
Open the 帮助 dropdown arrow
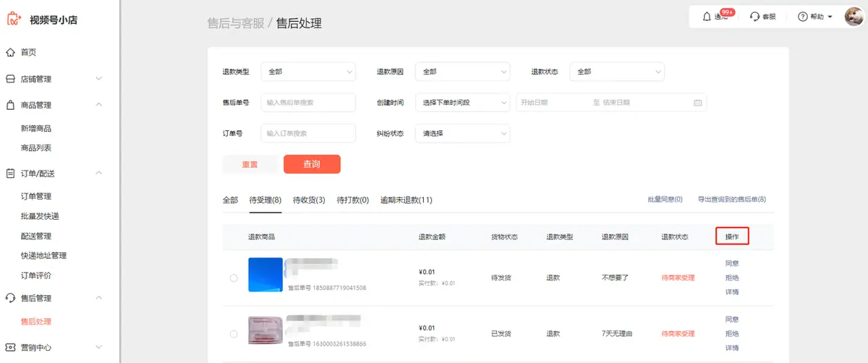830,17
